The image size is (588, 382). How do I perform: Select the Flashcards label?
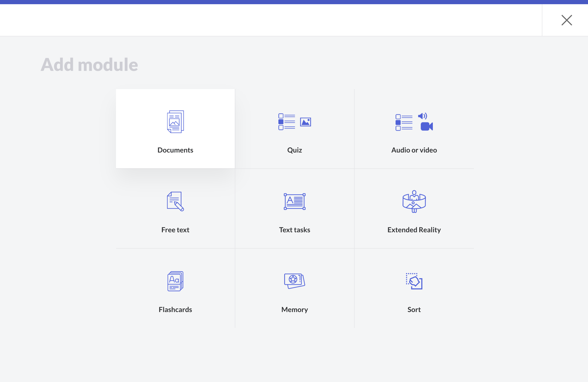[175, 309]
